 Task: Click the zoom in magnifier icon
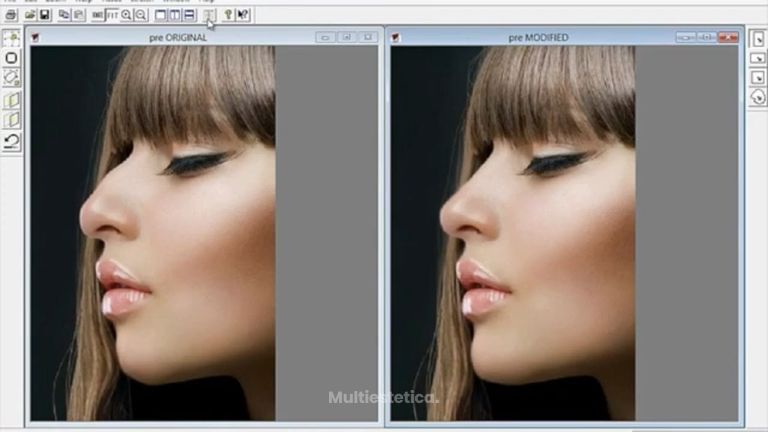(x=127, y=15)
